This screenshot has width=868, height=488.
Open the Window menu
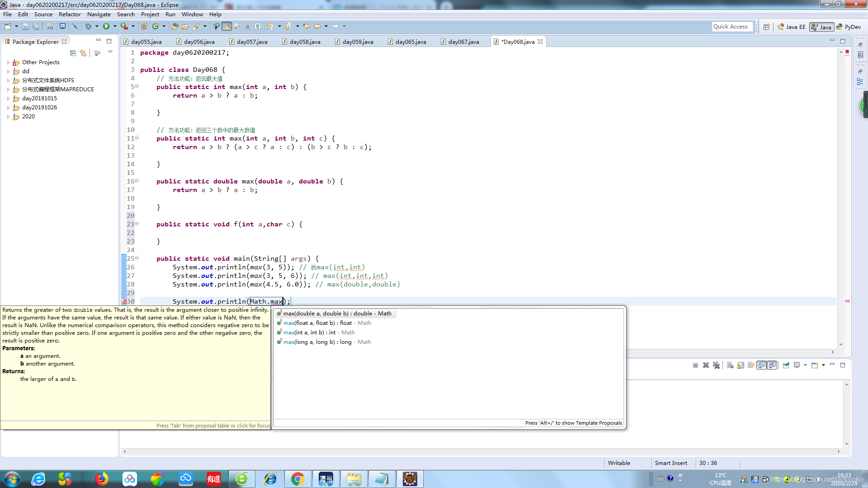coord(192,14)
